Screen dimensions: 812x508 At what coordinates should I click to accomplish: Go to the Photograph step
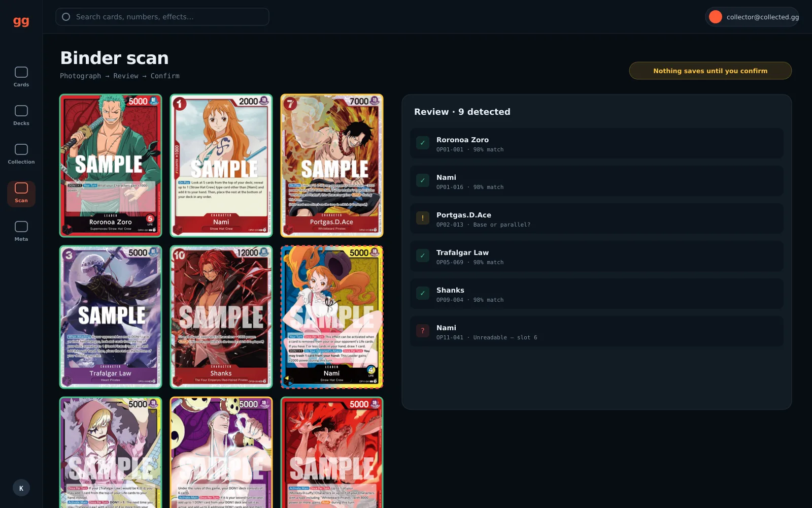pyautogui.click(x=80, y=76)
